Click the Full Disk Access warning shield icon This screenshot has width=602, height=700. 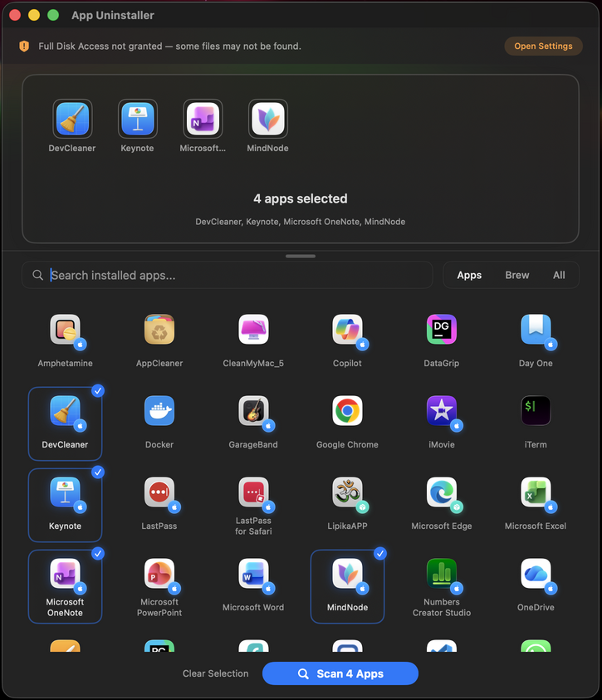(x=24, y=46)
